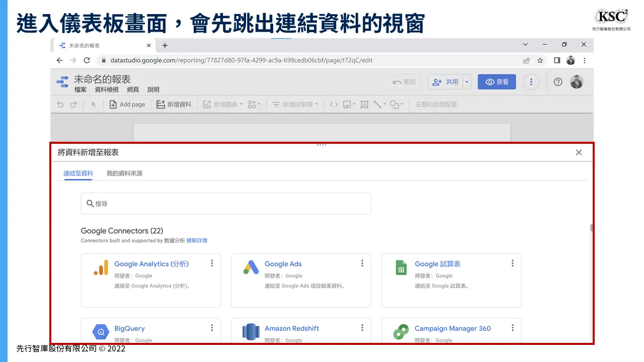
Task: Open a new browser tab
Action: (165, 45)
